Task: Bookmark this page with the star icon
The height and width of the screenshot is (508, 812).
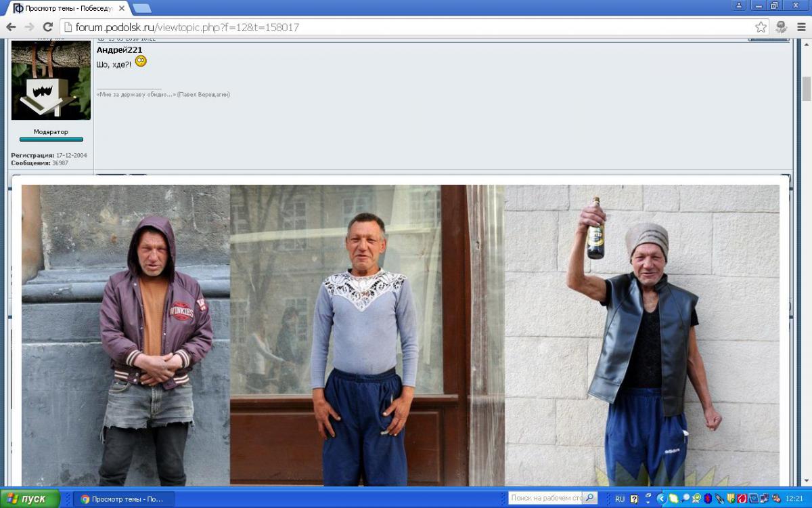Action: coord(761,27)
